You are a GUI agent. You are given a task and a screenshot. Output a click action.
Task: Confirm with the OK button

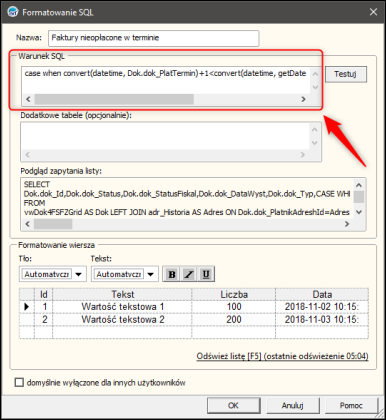(x=233, y=405)
